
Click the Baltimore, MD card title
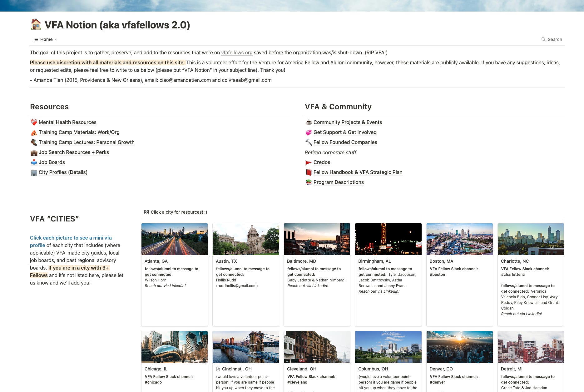[302, 261]
